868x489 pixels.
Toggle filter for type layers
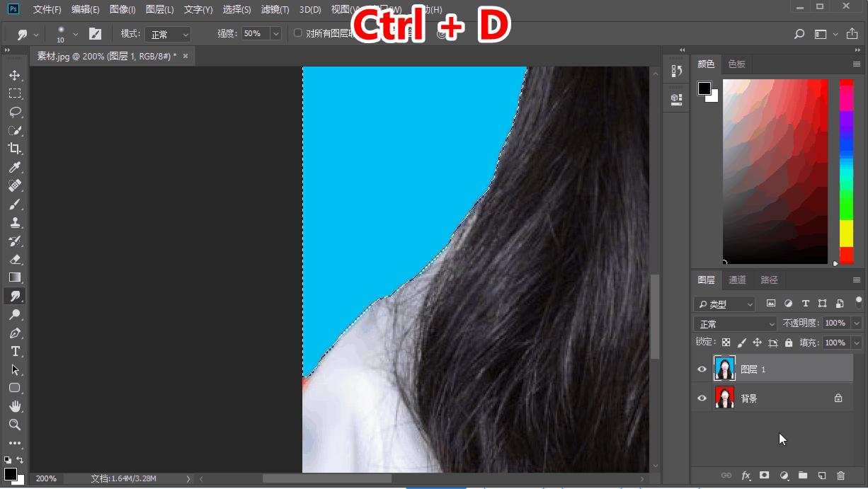point(805,304)
